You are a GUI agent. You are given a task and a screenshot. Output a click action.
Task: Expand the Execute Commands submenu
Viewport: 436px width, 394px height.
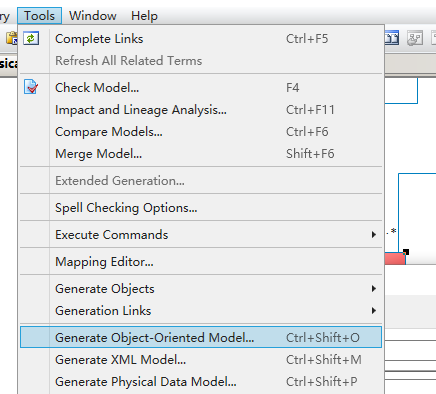tap(201, 235)
